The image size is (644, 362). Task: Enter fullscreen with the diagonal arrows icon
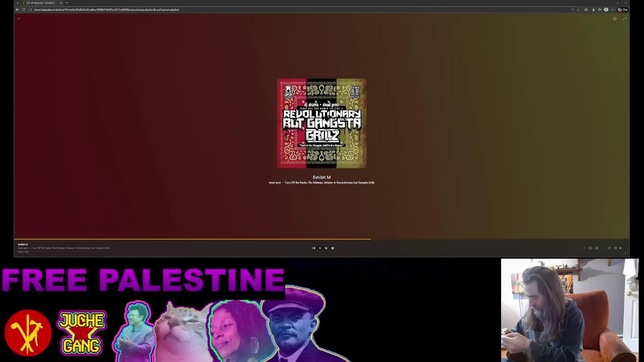tap(625, 19)
